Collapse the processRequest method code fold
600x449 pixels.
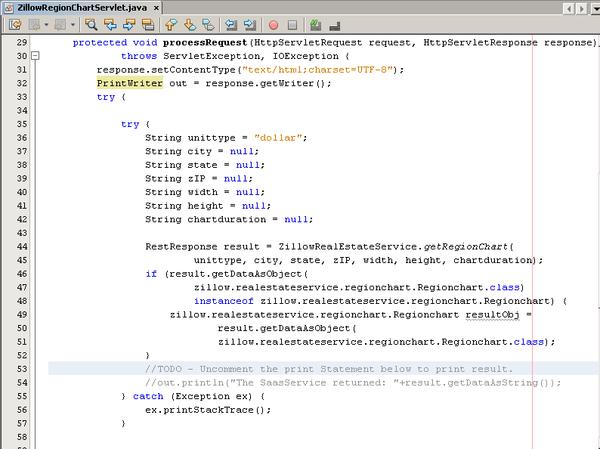coord(36,57)
